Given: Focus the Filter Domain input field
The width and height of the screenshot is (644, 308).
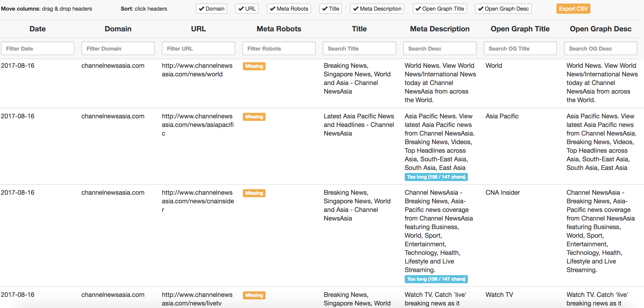Looking at the screenshot, I should [x=118, y=48].
